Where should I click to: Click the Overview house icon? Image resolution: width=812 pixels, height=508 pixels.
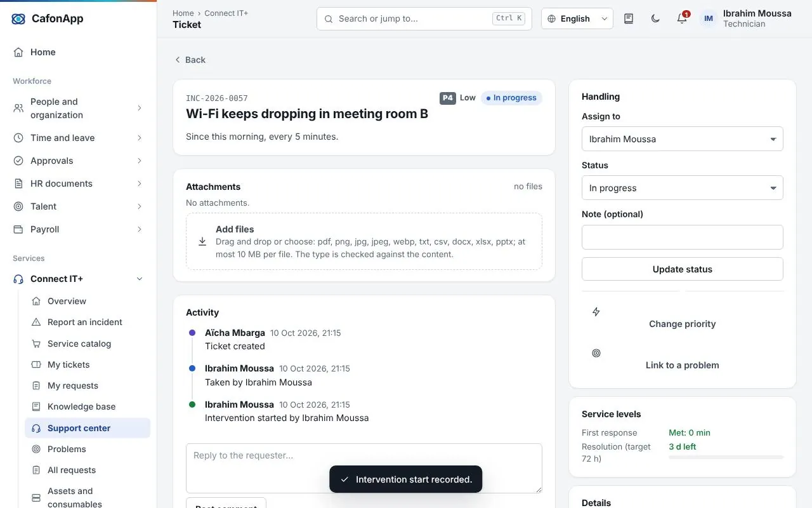[36, 301]
